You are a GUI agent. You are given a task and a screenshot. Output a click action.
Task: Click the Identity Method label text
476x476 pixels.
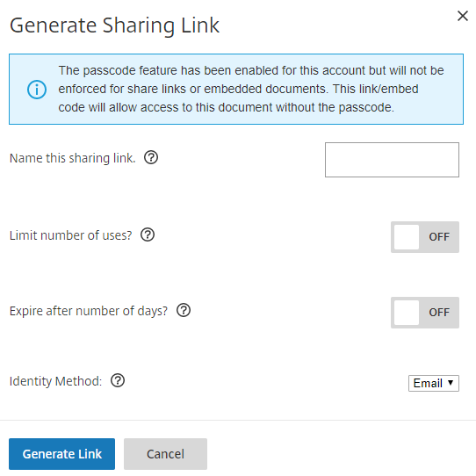56,381
